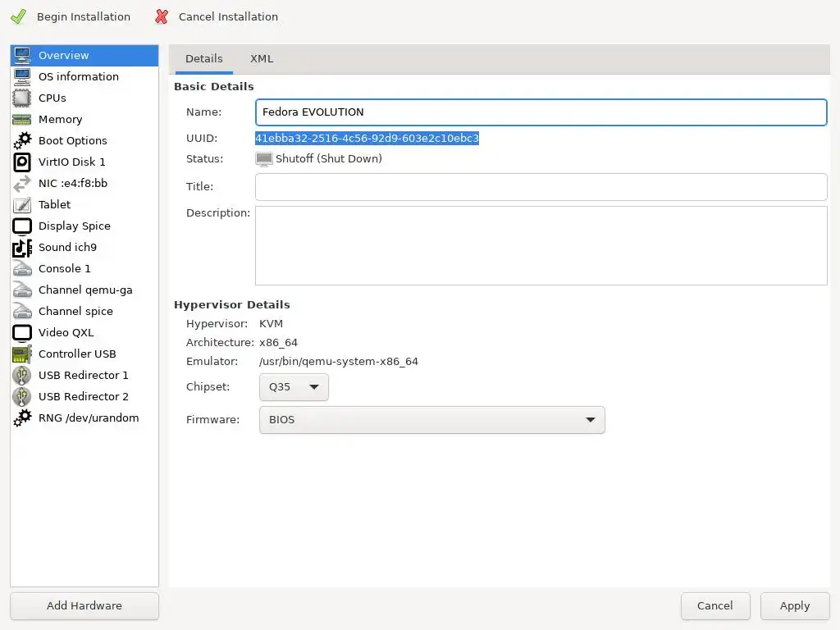
Task: Select the Controller USB row label
Action: pos(77,354)
